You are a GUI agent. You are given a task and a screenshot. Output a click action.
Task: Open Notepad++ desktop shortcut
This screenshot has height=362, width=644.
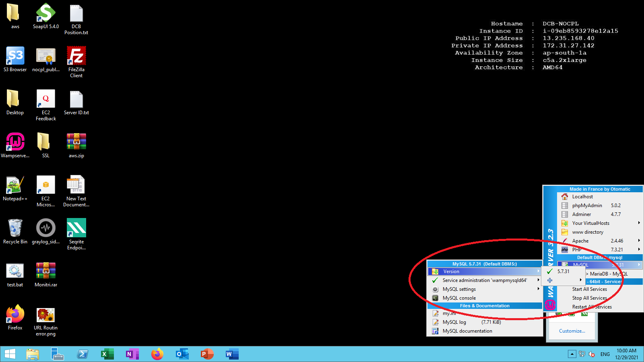15,189
